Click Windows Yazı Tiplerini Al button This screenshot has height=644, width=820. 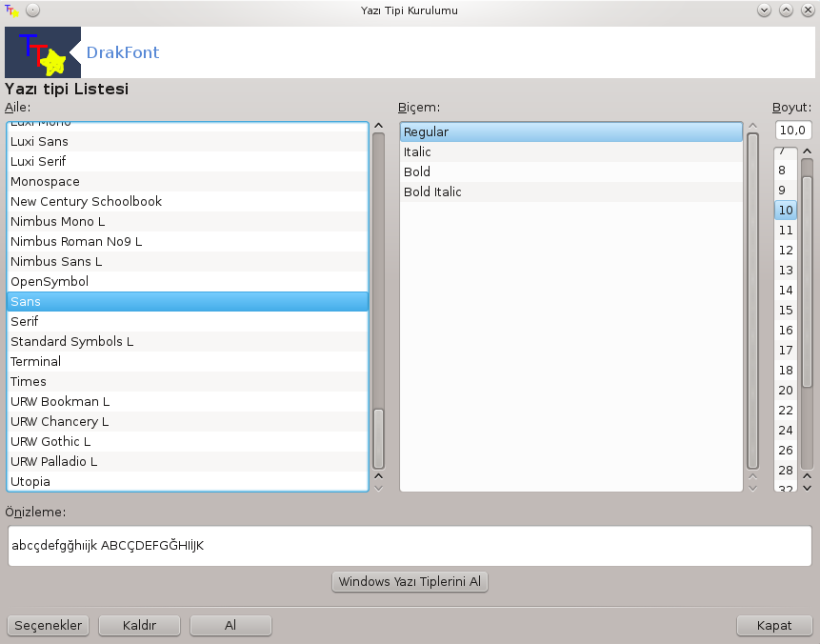410,582
